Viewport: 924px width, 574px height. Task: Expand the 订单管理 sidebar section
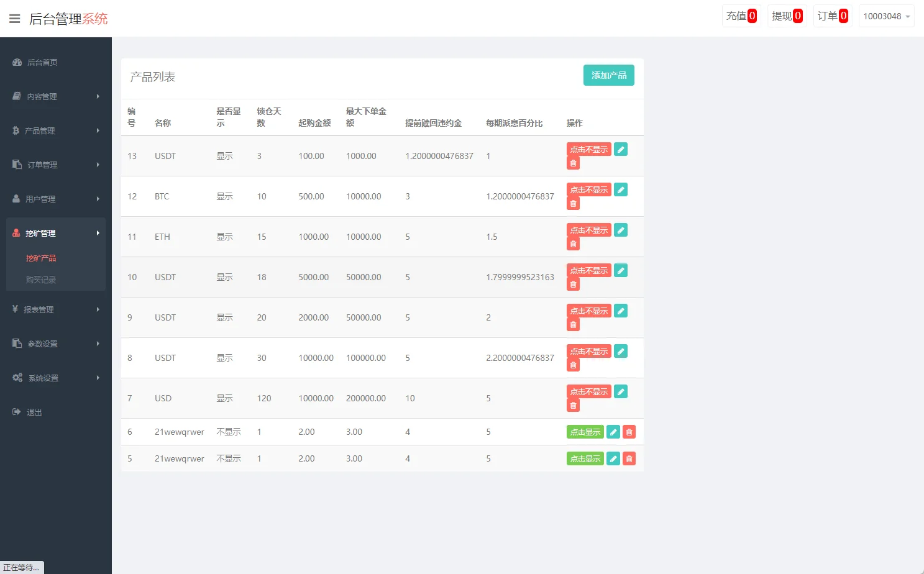click(x=55, y=165)
